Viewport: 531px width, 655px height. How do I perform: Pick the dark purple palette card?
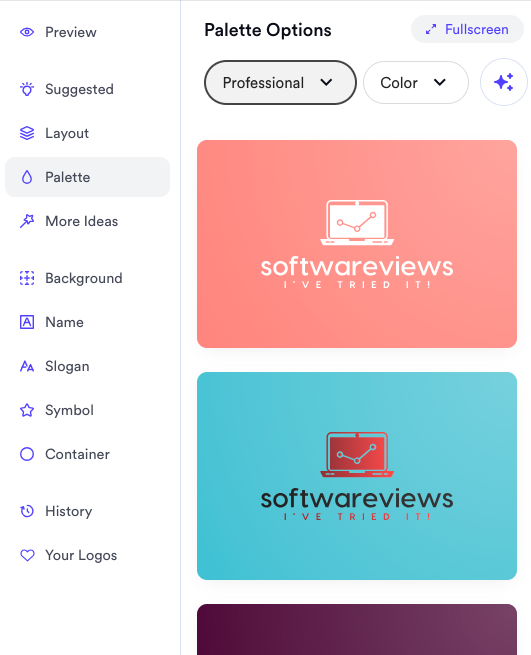(357, 630)
